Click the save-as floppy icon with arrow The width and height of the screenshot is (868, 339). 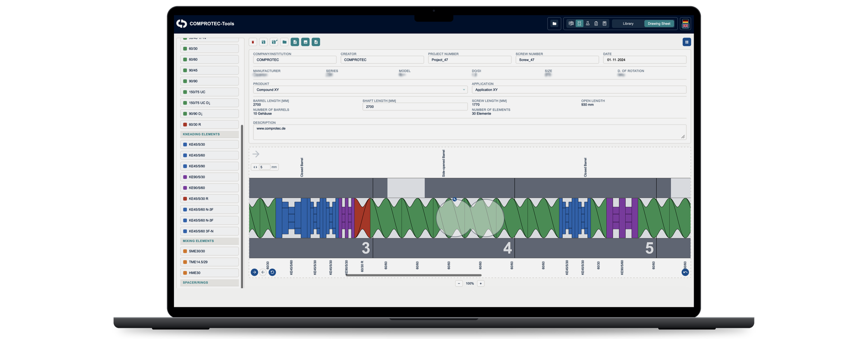[x=274, y=42]
